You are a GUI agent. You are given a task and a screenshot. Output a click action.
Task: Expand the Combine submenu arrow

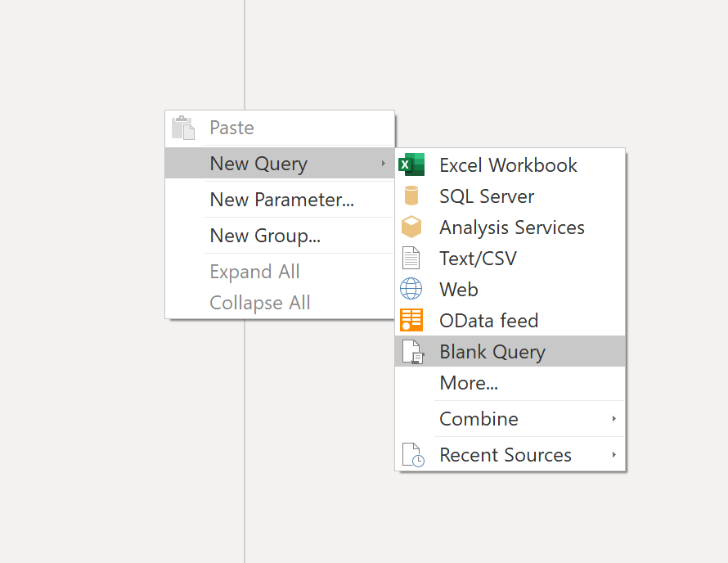613,418
